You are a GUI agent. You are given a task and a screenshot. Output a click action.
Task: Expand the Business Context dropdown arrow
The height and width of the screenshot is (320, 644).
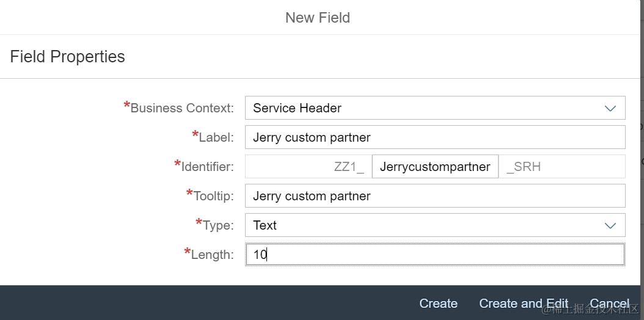[610, 108]
